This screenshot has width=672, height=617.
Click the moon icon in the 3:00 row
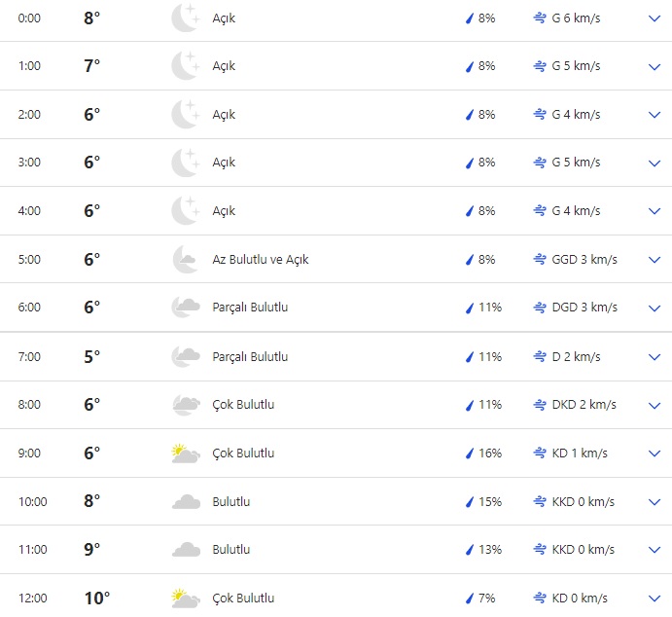(185, 163)
